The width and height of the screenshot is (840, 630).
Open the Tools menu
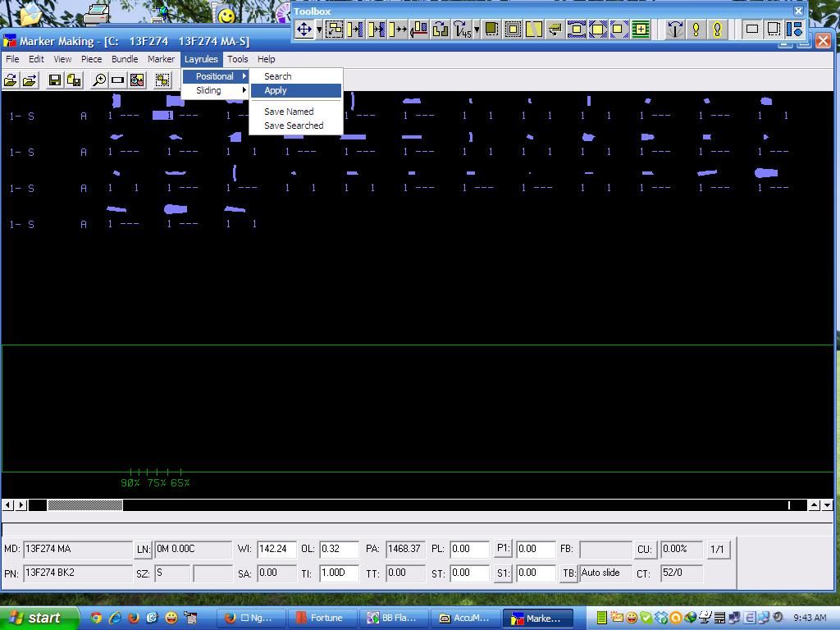pos(237,59)
